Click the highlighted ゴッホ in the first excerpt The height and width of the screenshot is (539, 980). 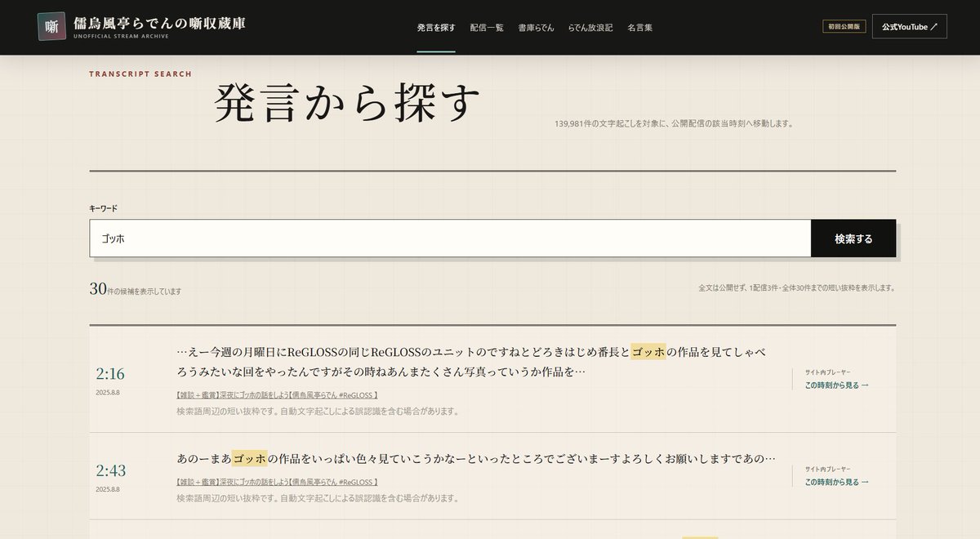[648, 352]
